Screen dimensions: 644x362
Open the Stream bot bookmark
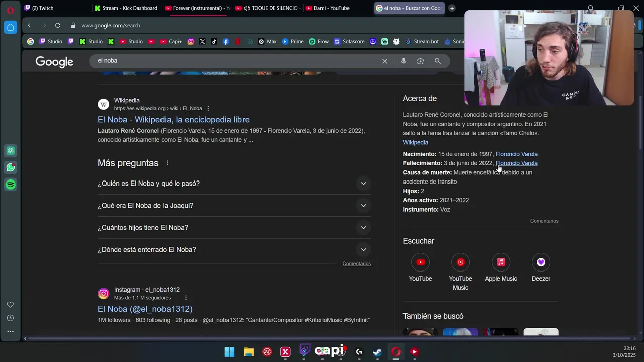[422, 42]
